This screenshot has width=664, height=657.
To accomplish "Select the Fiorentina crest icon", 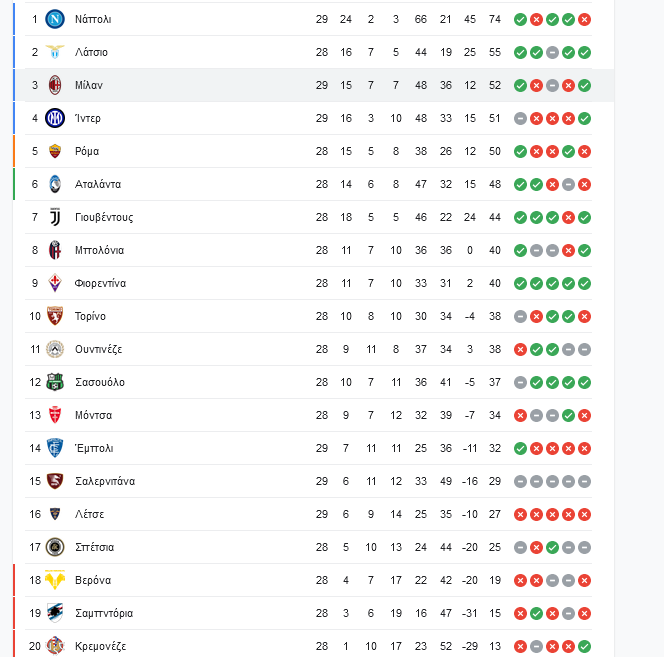I will [55, 283].
